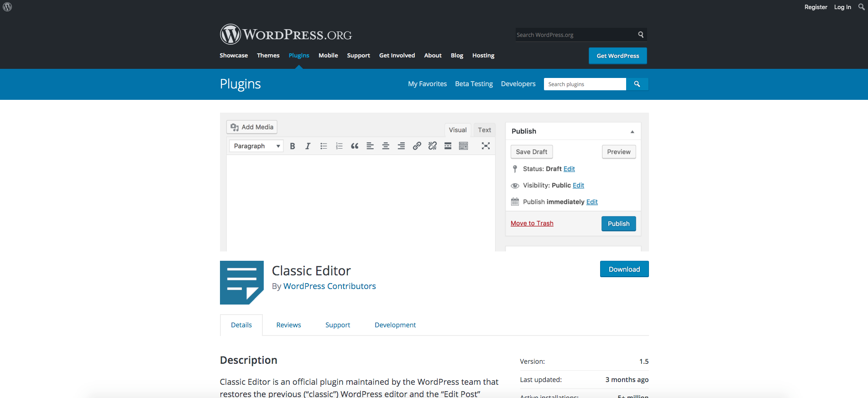This screenshot has width=868, height=398.
Task: Open the Reviews tab
Action: click(288, 325)
